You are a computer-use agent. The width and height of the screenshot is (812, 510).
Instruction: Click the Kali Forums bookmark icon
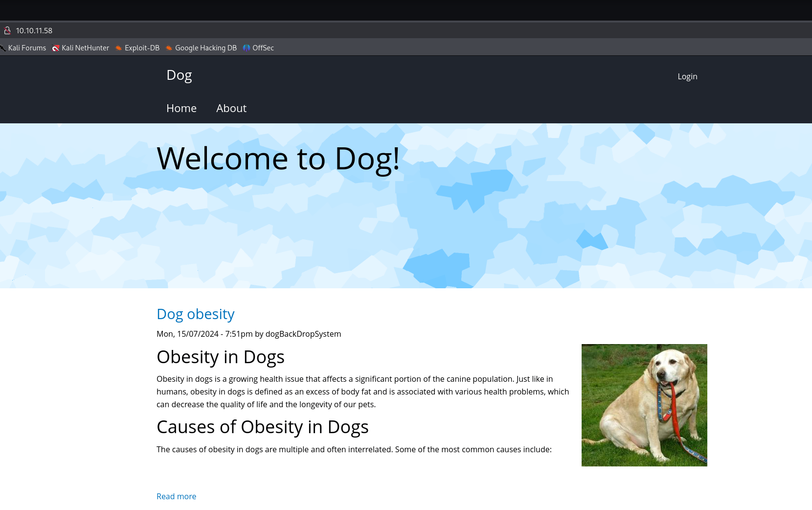coord(3,48)
